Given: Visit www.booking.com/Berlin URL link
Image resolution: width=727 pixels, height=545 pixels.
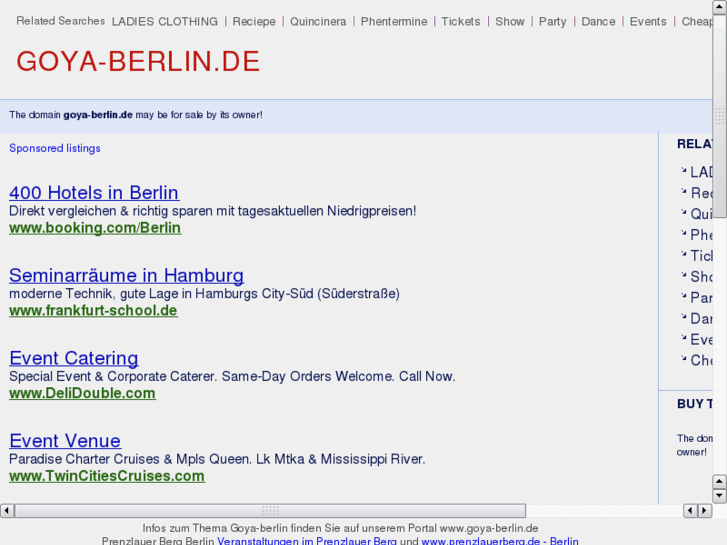Looking at the screenshot, I should [x=95, y=228].
